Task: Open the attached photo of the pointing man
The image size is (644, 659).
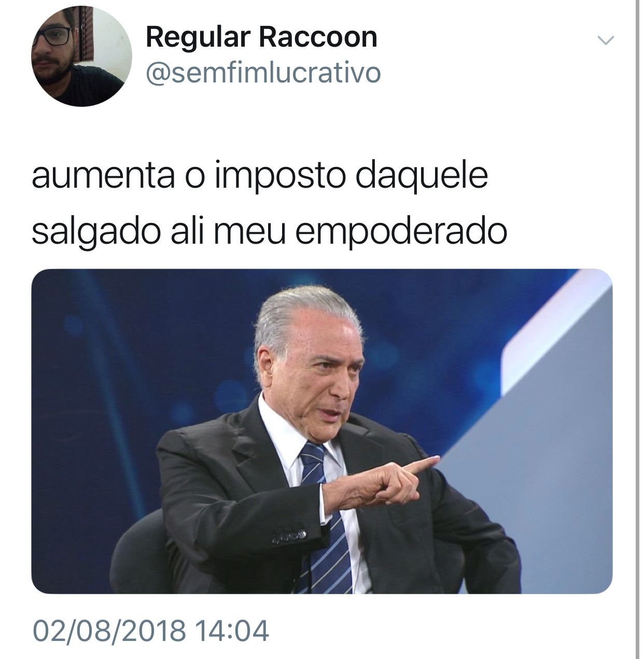Action: tap(322, 431)
